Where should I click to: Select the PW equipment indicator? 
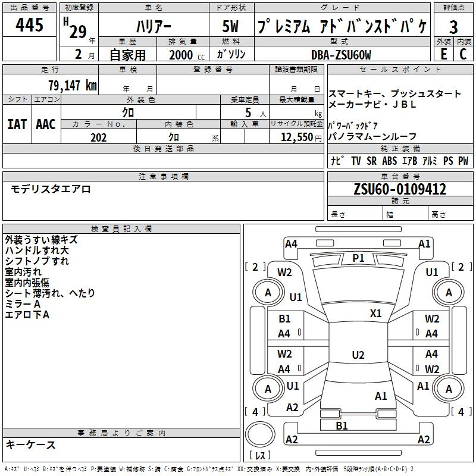[x=463, y=161]
